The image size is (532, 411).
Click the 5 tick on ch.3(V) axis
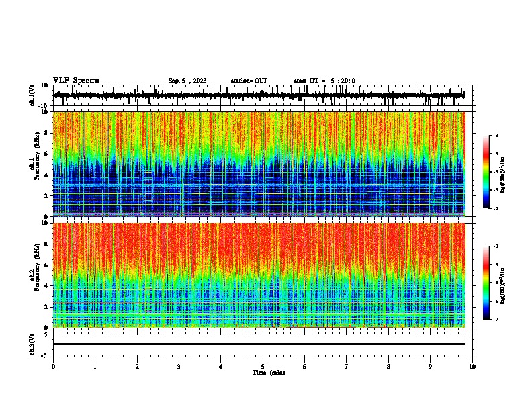click(46, 334)
